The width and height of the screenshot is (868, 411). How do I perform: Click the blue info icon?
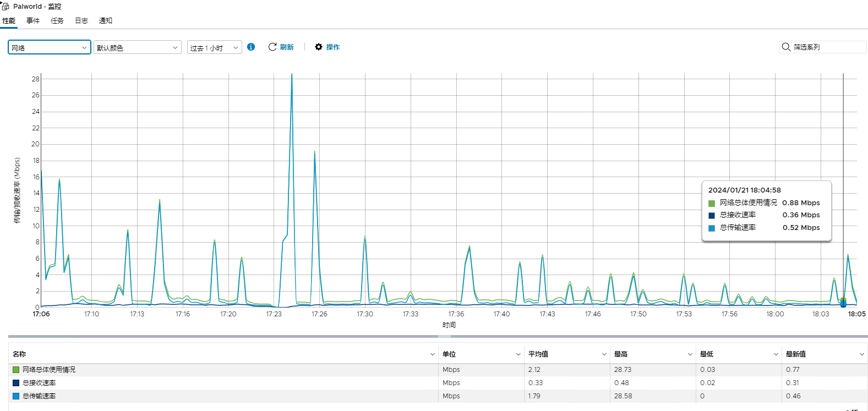tap(251, 47)
